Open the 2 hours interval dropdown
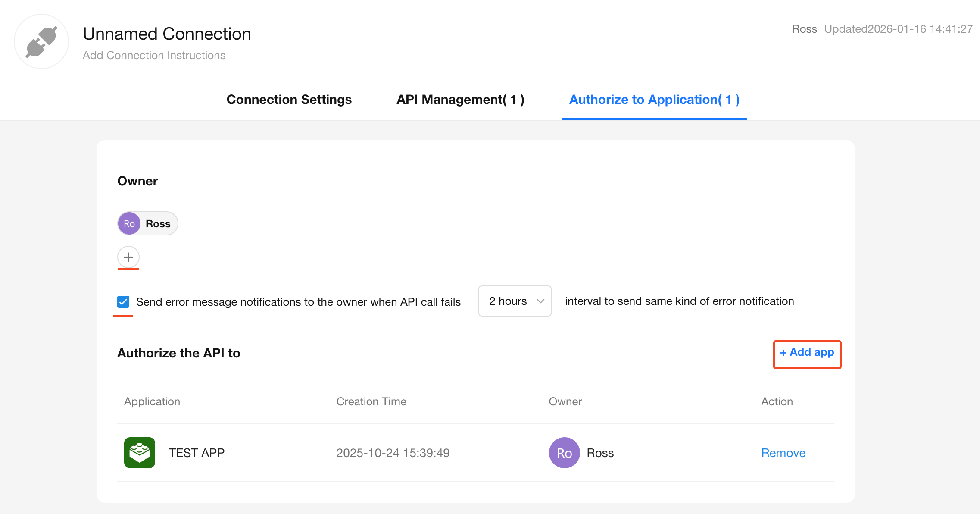980x514 pixels. (509, 301)
